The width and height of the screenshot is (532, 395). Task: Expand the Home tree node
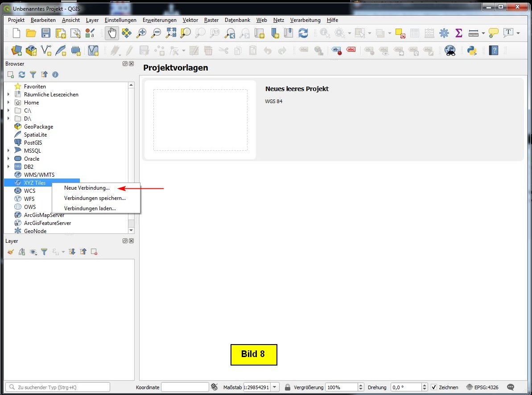pos(8,103)
